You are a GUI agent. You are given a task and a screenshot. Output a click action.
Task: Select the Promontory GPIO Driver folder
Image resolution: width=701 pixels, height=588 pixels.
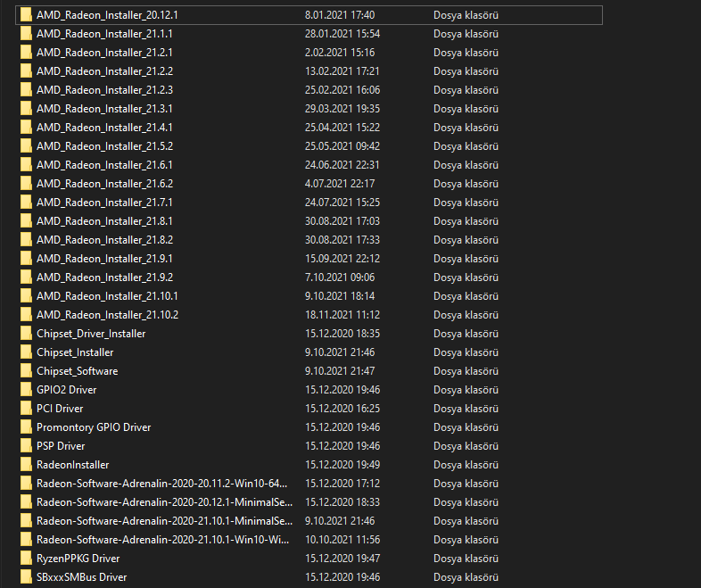[x=94, y=427]
